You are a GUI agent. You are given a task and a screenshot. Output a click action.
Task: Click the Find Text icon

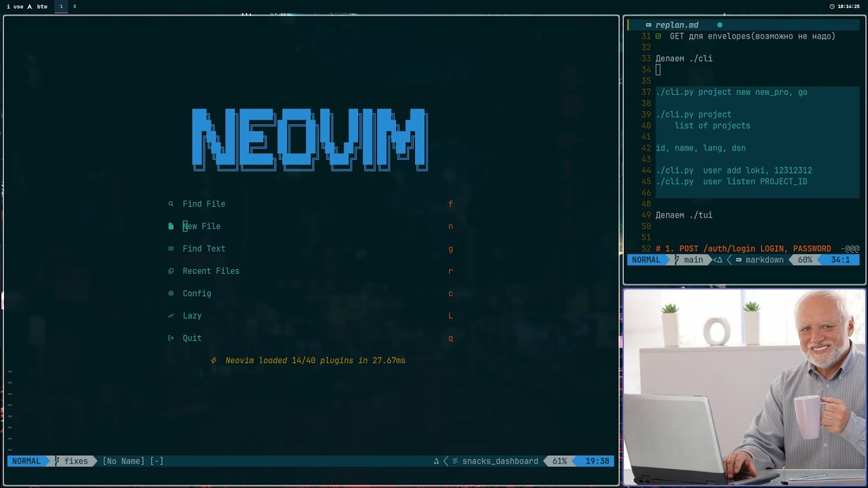coord(171,249)
